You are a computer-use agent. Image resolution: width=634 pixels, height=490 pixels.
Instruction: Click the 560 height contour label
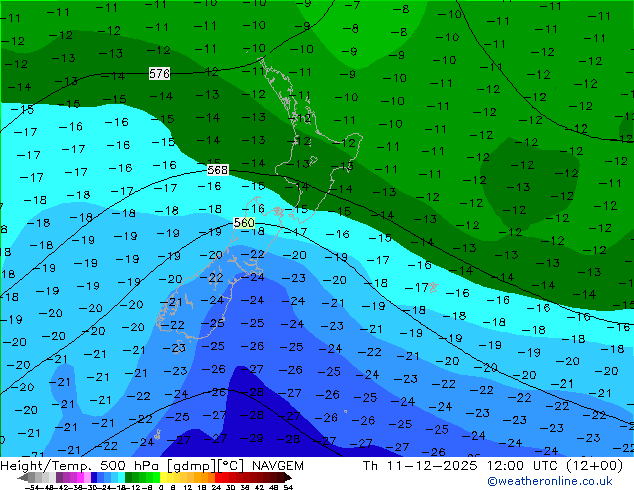(x=244, y=223)
